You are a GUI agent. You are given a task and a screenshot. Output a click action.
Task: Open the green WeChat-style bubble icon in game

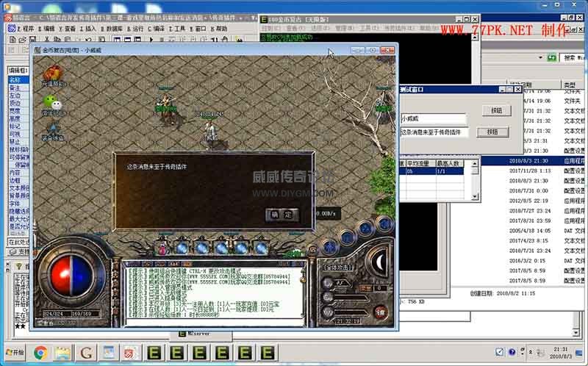pyautogui.click(x=53, y=104)
